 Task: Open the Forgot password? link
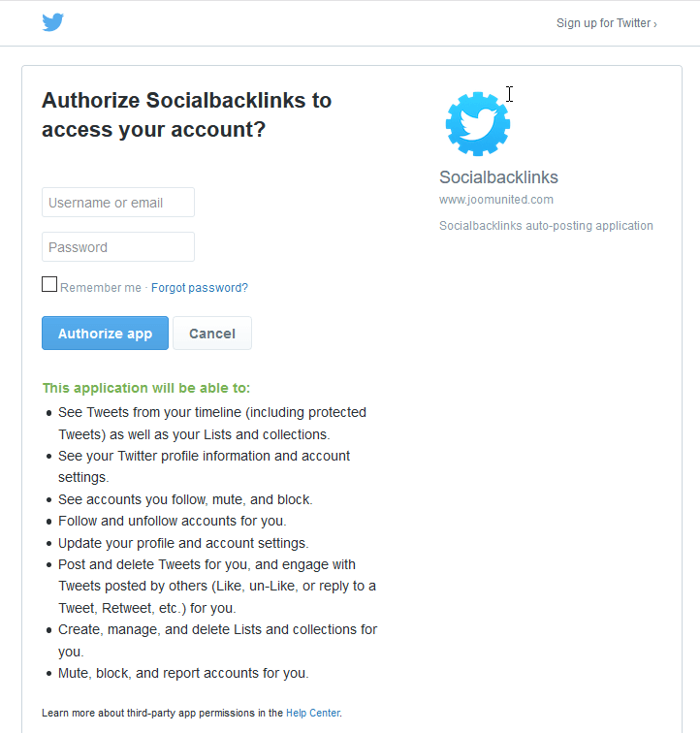pyautogui.click(x=200, y=288)
